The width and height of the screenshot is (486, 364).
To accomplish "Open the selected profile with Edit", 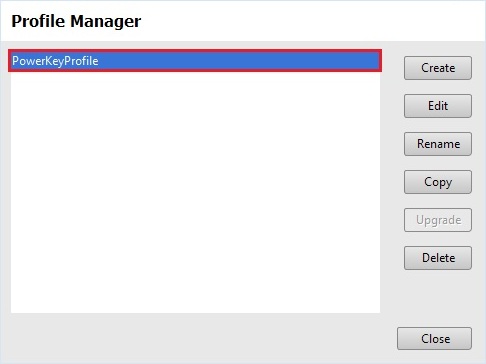I will (438, 106).
